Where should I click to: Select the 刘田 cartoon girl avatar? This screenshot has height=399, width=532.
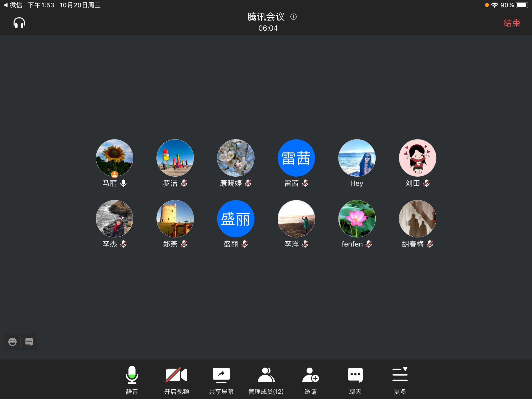(417, 158)
